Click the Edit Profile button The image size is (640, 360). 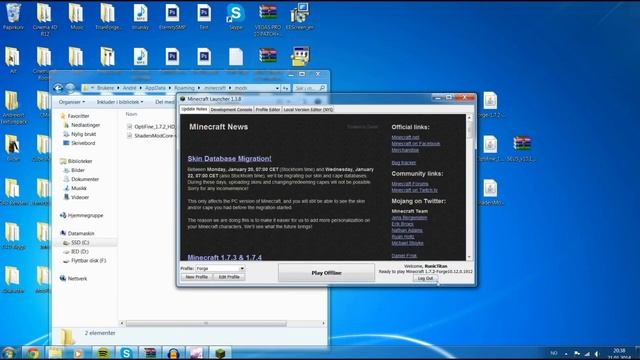tap(229, 277)
